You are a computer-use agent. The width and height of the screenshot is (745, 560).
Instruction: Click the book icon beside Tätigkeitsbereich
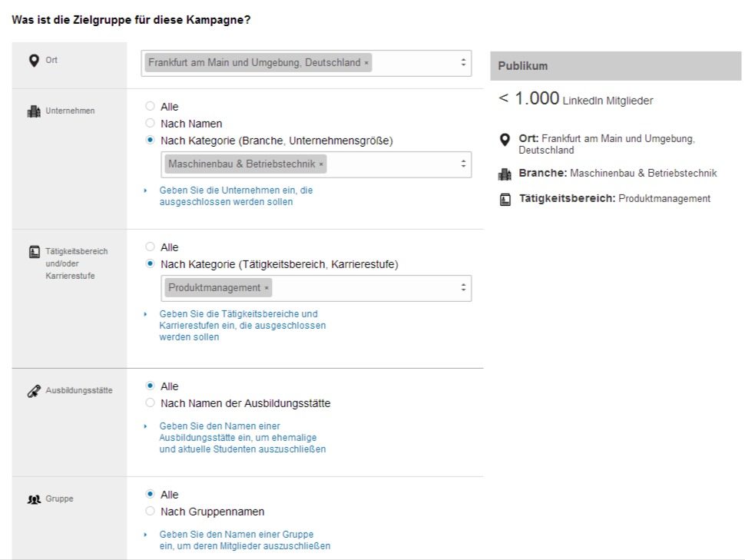[x=34, y=250]
